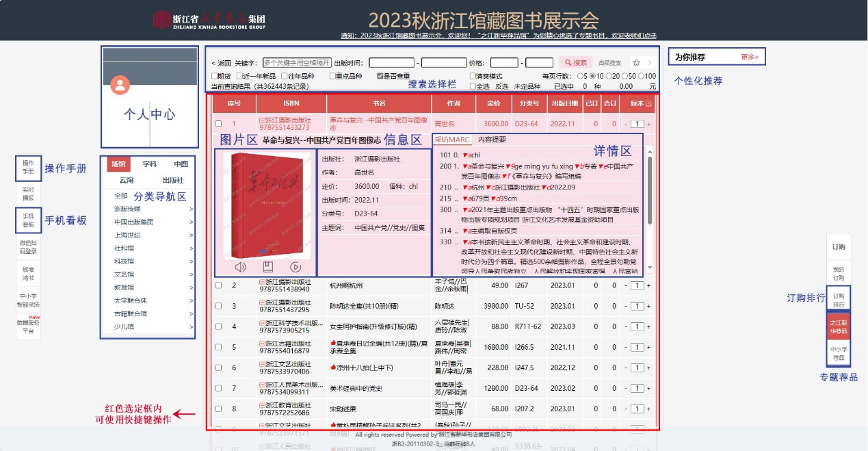
Task: Click the star favorites icon beside 高级搜索
Action: pyautogui.click(x=636, y=62)
